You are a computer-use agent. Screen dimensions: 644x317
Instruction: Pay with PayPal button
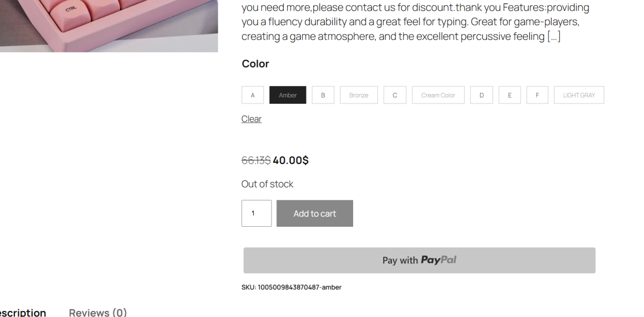click(419, 260)
